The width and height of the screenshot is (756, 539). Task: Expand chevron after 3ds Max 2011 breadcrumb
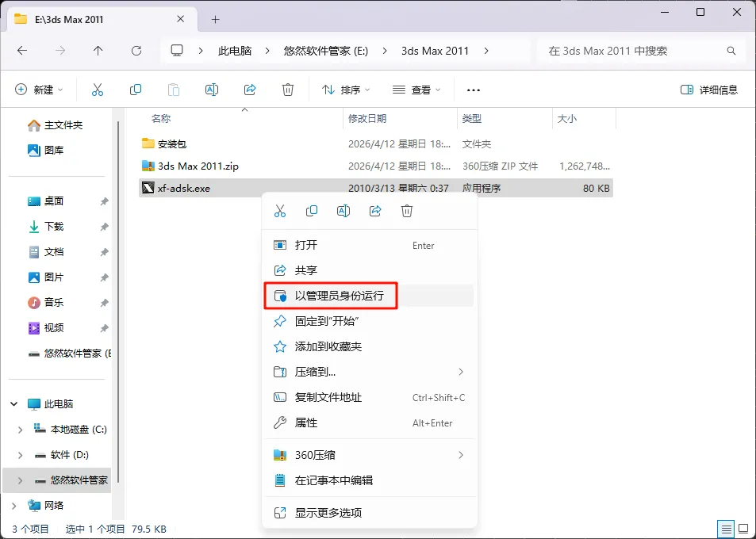[486, 51]
